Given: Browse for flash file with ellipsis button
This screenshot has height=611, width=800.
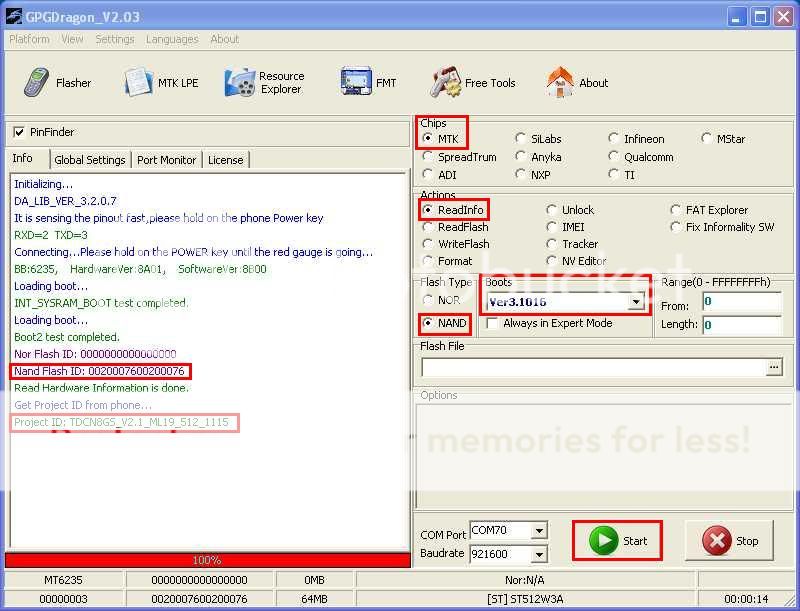Looking at the screenshot, I should [774, 367].
